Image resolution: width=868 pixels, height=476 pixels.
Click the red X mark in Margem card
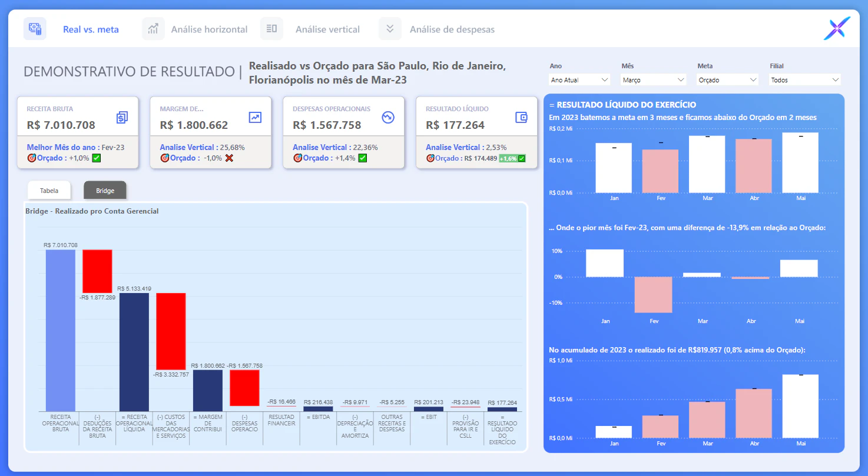tap(229, 158)
